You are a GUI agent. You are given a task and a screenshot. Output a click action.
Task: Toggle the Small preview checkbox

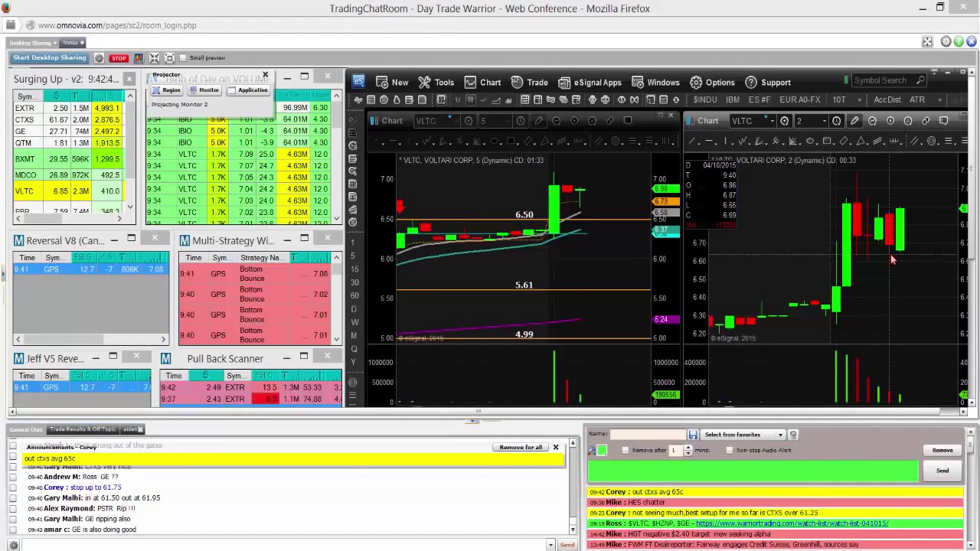[x=184, y=58]
